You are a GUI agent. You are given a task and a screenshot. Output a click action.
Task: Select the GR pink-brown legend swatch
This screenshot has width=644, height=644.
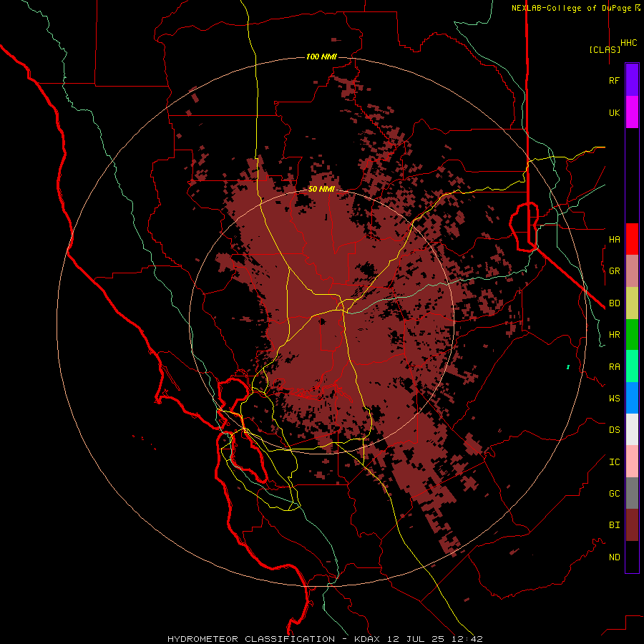(x=632, y=271)
